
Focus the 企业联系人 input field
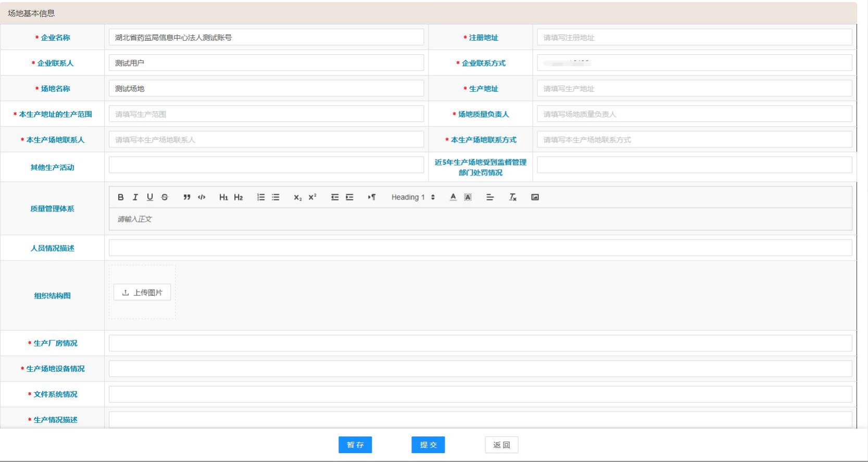click(266, 63)
